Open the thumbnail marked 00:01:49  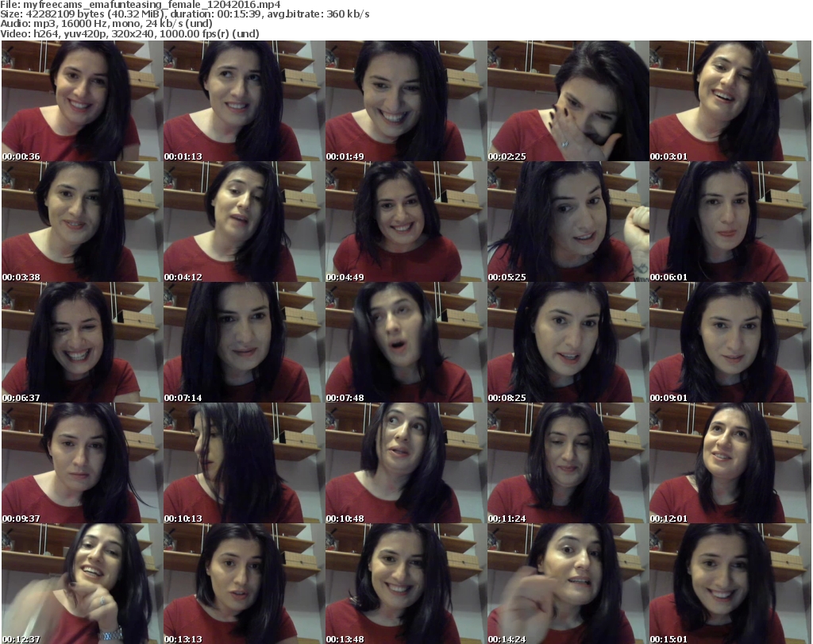(x=404, y=101)
